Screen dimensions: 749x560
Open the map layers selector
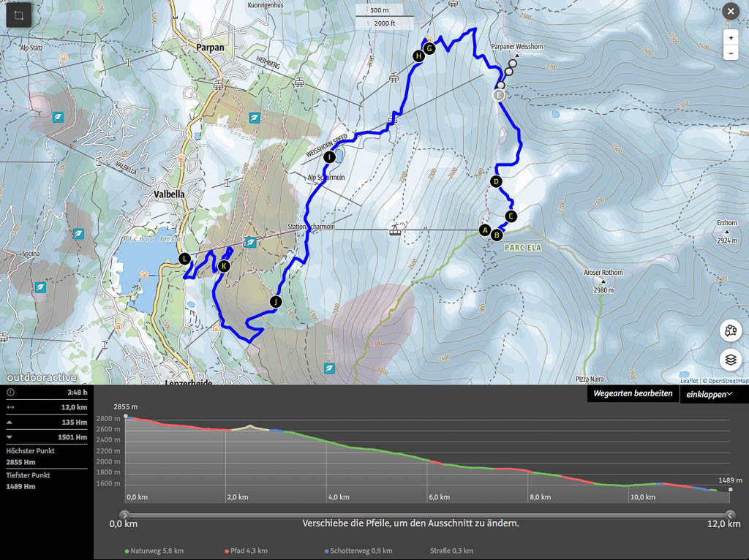pyautogui.click(x=730, y=360)
